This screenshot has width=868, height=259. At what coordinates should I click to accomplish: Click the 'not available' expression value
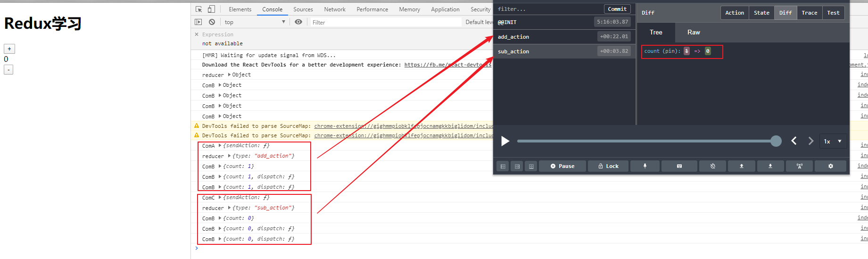tap(223, 43)
